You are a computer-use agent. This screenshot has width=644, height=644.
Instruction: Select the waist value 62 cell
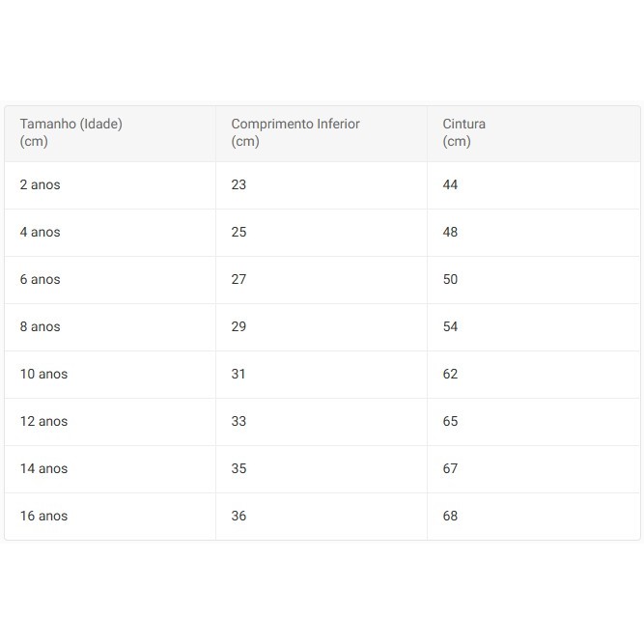coord(450,374)
